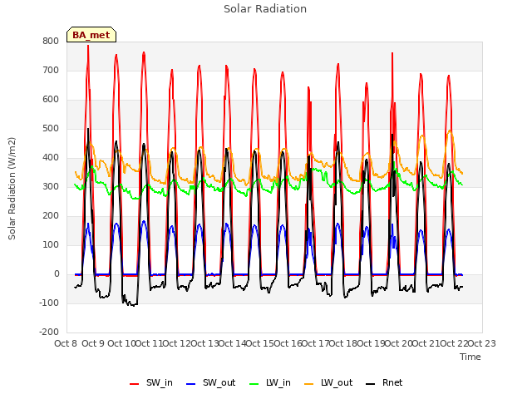Click the 500 y-axis tick label
This screenshot has height=399, width=532.
51,129
